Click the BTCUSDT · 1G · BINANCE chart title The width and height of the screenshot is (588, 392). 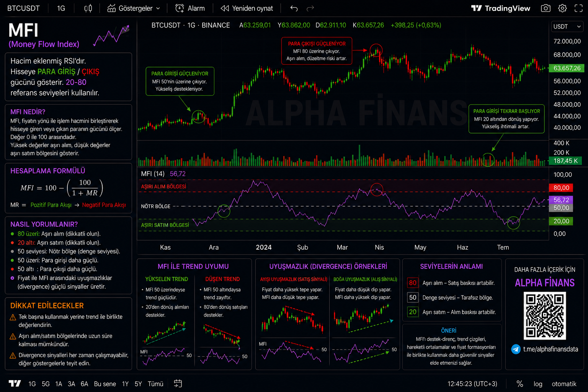click(191, 25)
